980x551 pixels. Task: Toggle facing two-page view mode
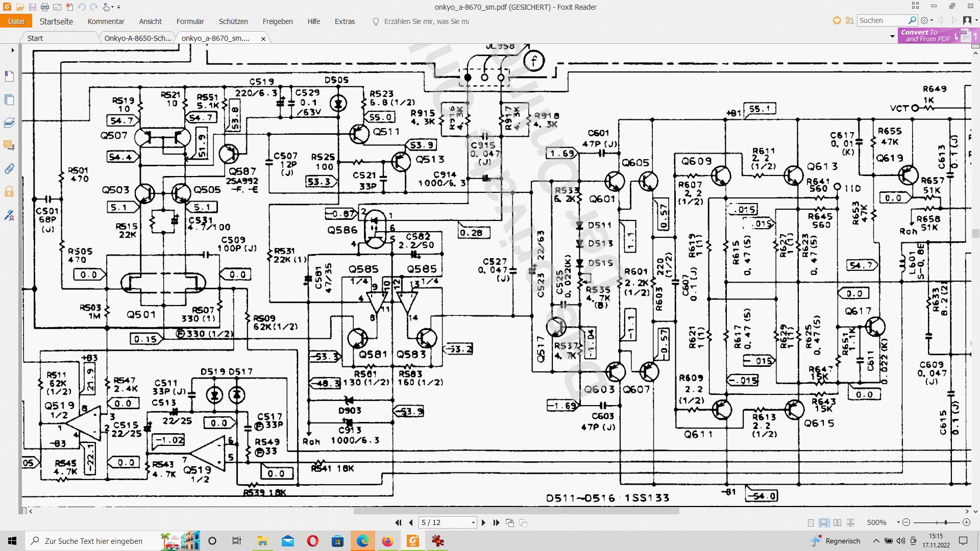(x=837, y=522)
